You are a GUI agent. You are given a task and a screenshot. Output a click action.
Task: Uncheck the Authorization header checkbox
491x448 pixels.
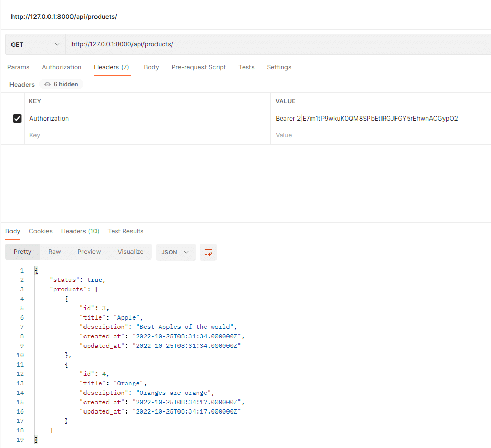click(17, 119)
